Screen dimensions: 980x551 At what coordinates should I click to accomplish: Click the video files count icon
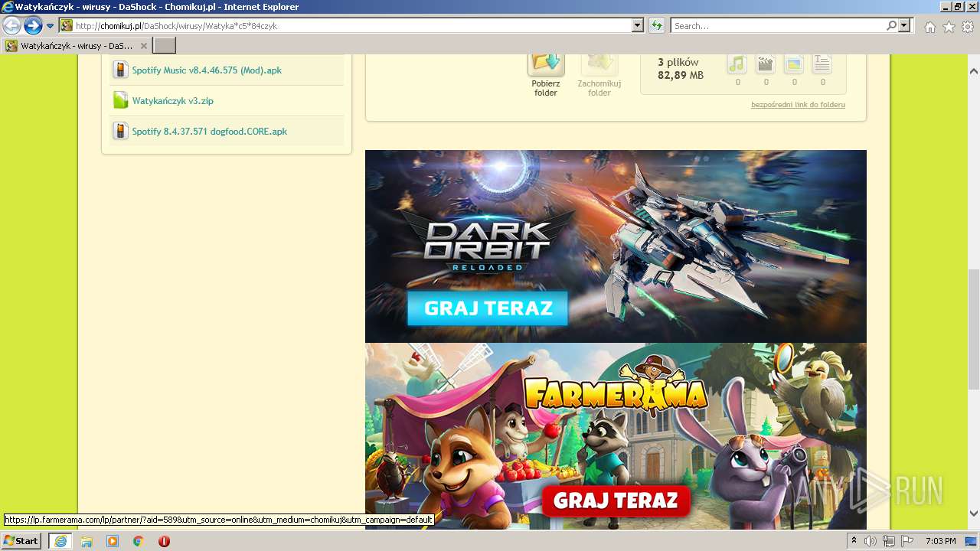click(766, 64)
